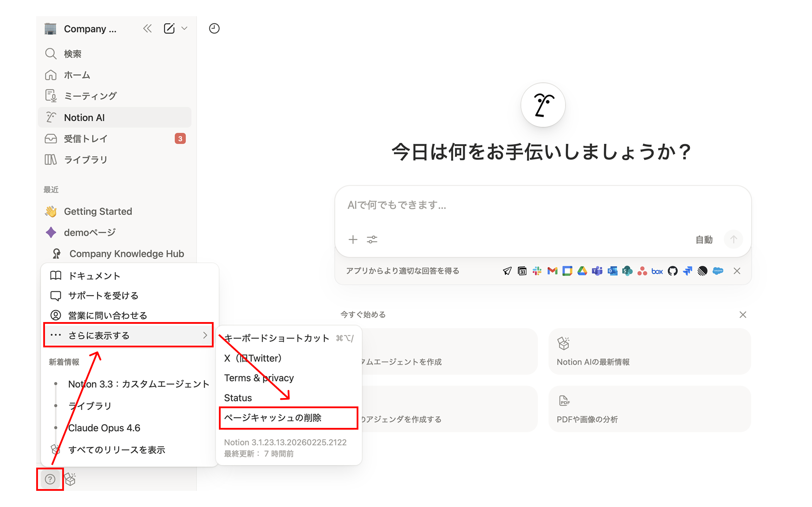The image size is (812, 507).
Task: Open AI prompt settings sliders icon
Action: coord(372,240)
